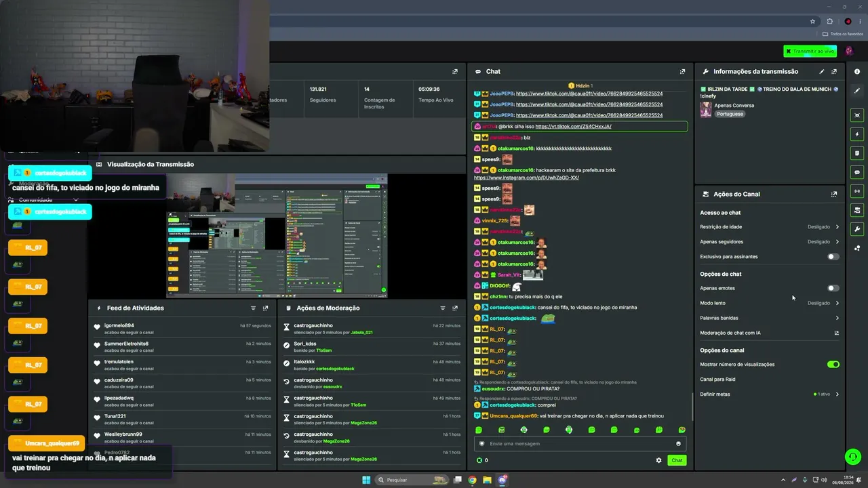Pop out the Ações do Canal panel
The height and width of the screenshot is (488, 868).
point(834,194)
